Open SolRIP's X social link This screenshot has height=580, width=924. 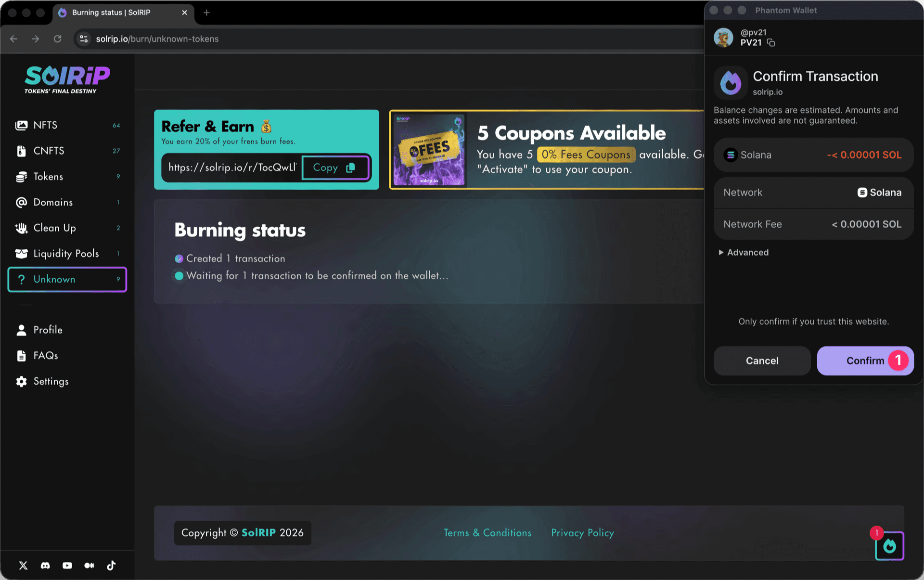pos(23,566)
